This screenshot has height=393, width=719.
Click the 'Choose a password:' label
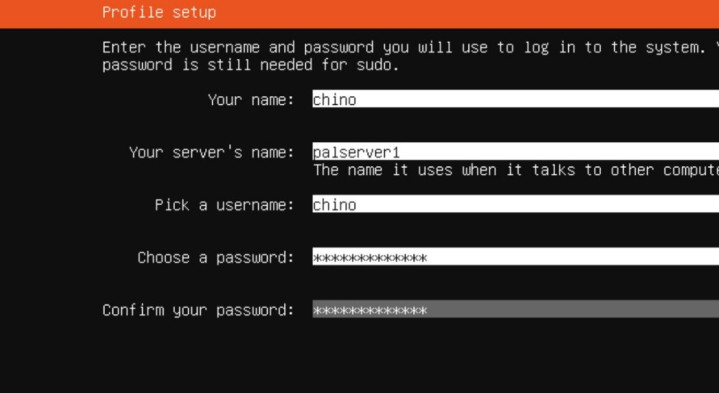click(216, 258)
